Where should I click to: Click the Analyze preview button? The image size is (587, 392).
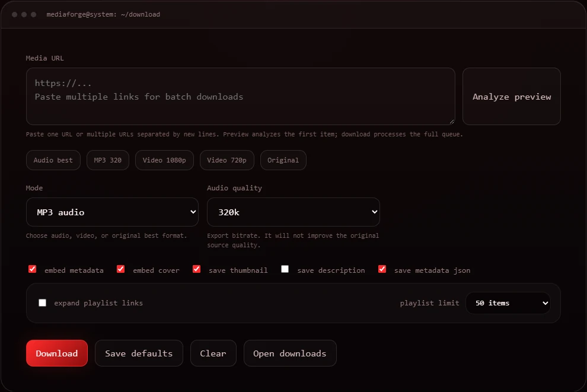point(511,96)
